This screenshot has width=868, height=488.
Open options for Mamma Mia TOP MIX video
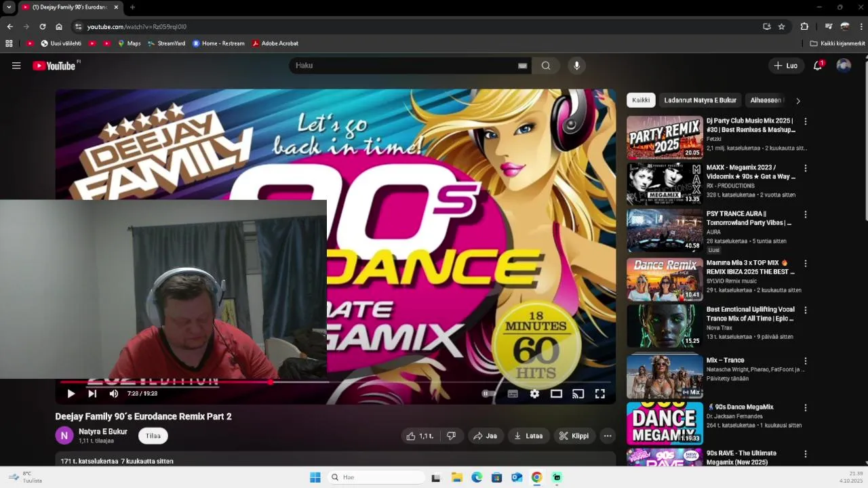click(806, 263)
